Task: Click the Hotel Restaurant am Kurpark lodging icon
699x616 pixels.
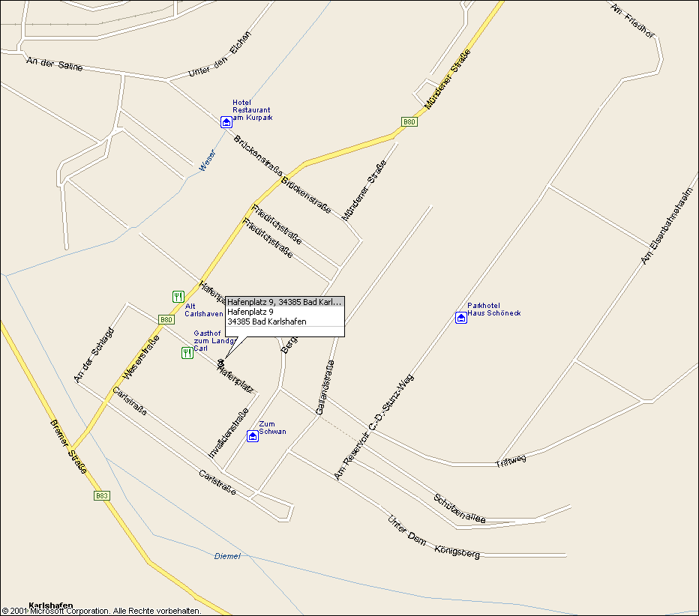Action: click(x=226, y=122)
